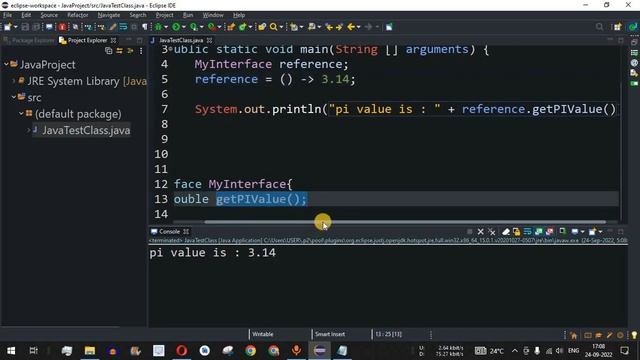The image size is (640, 360).
Task: Click the Last Edit Location icon
Action: pos(329,27)
